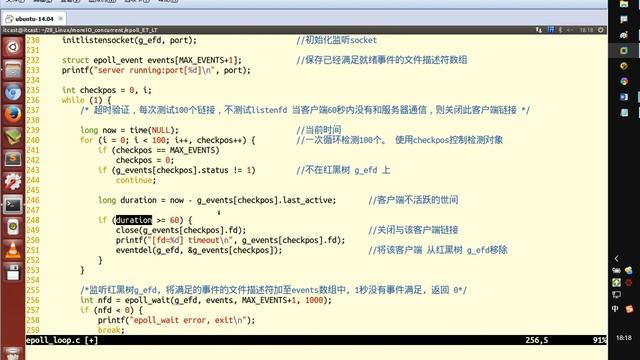
Task: Select the active VMware taskbar icon
Action: 624,51
